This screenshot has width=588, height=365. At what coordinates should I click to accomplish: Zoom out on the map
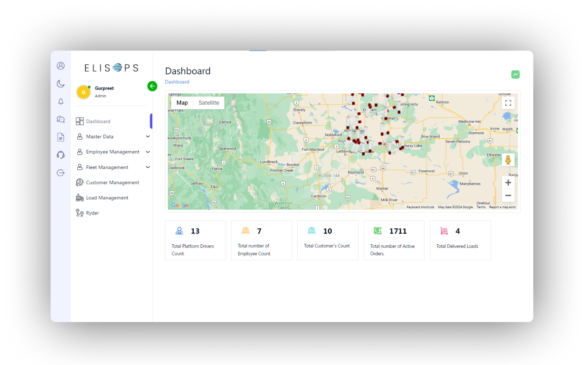[508, 196]
